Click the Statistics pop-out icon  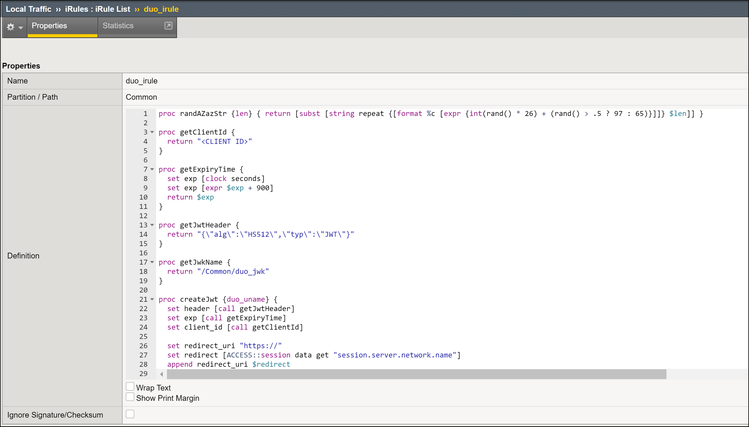pos(168,25)
